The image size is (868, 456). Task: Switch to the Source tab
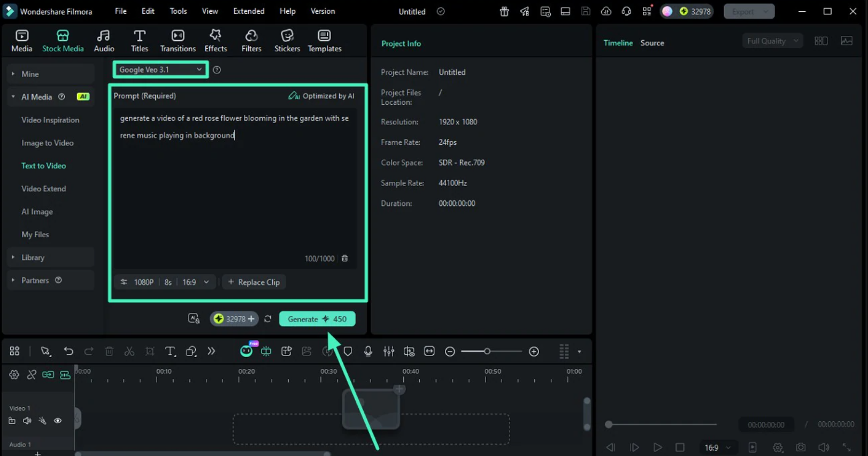(652, 43)
